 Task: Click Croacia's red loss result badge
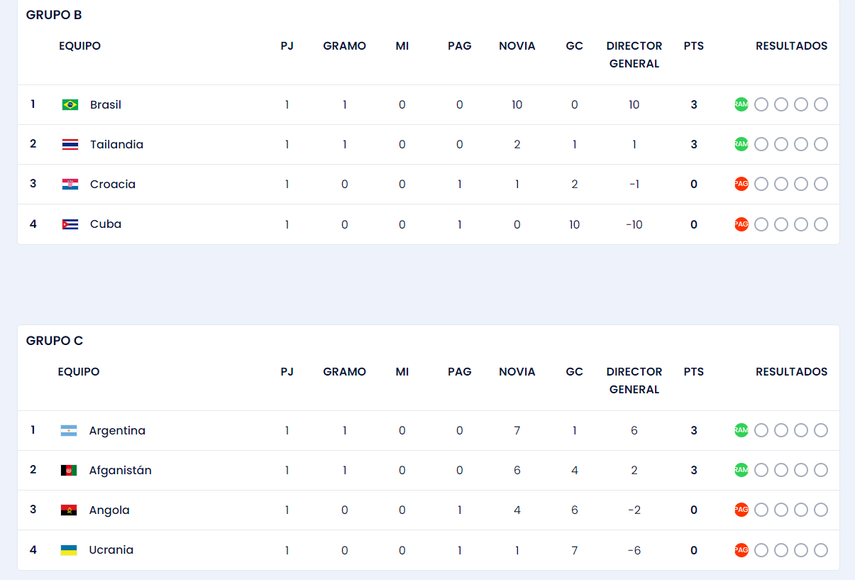click(741, 185)
